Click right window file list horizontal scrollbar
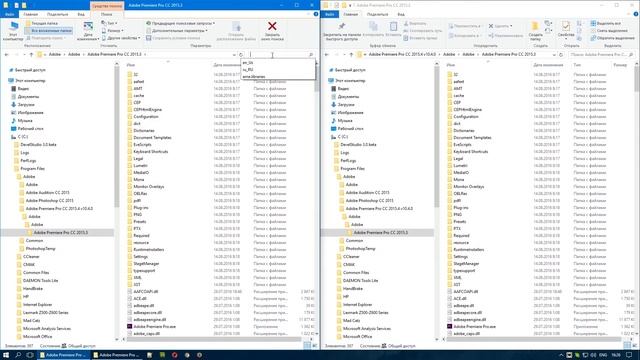The height and width of the screenshot is (360, 640). (x=534, y=339)
